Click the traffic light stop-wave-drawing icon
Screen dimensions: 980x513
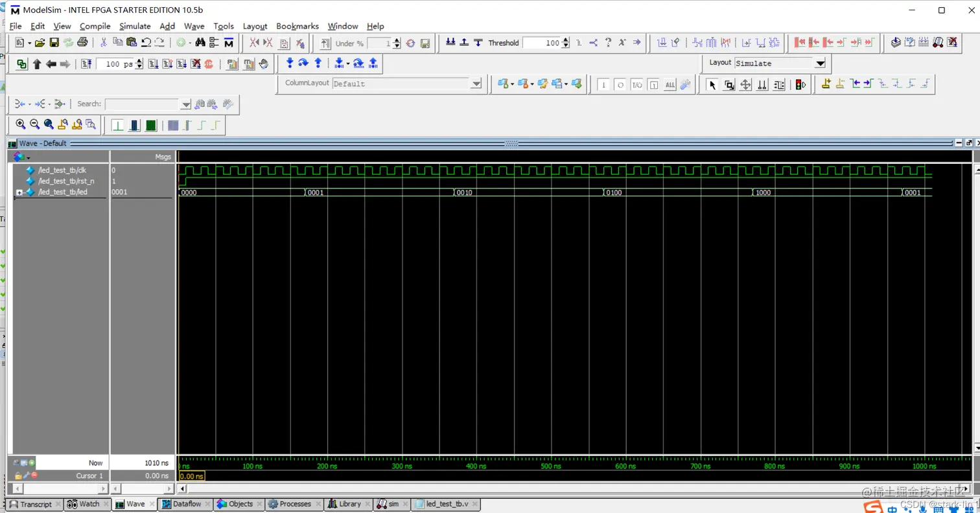[800, 85]
